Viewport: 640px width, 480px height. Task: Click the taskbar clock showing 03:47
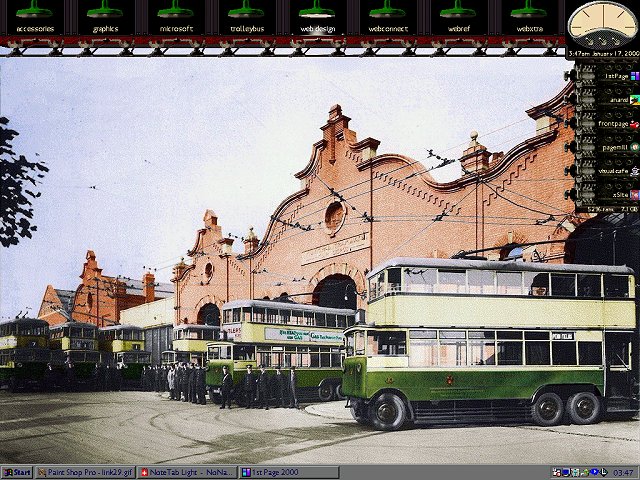click(623, 473)
